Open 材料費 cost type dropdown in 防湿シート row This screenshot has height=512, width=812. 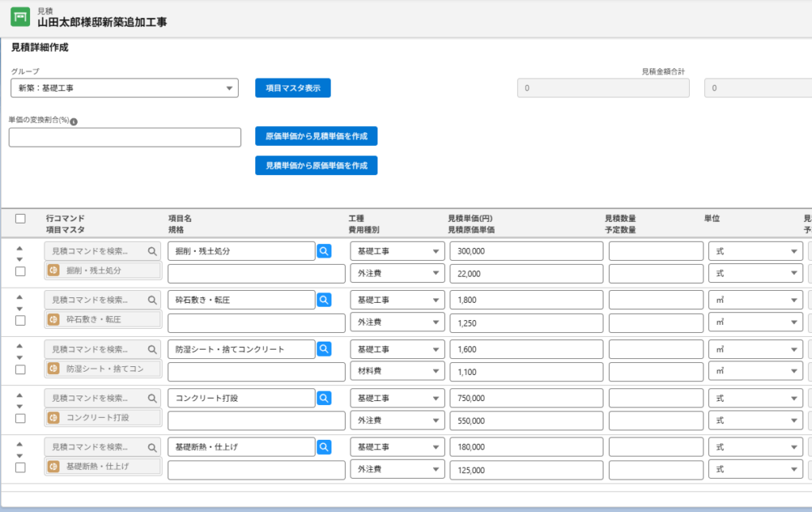pos(397,371)
